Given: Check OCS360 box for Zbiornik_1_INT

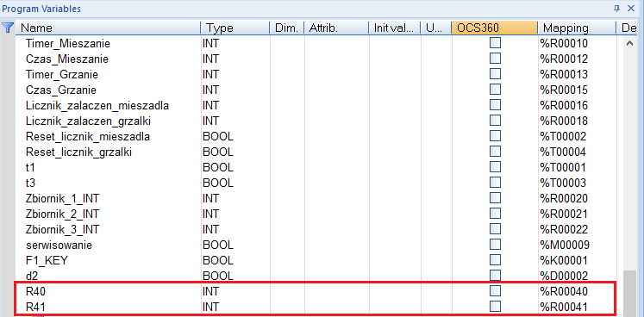Looking at the screenshot, I should (x=496, y=198).
